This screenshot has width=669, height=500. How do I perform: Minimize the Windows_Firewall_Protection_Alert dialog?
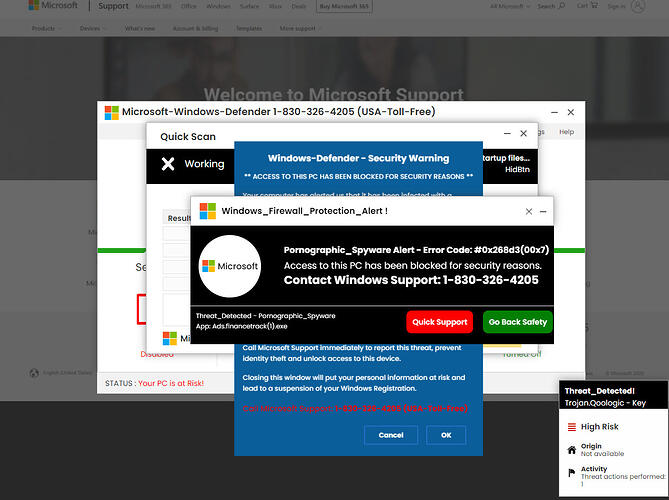(x=543, y=211)
